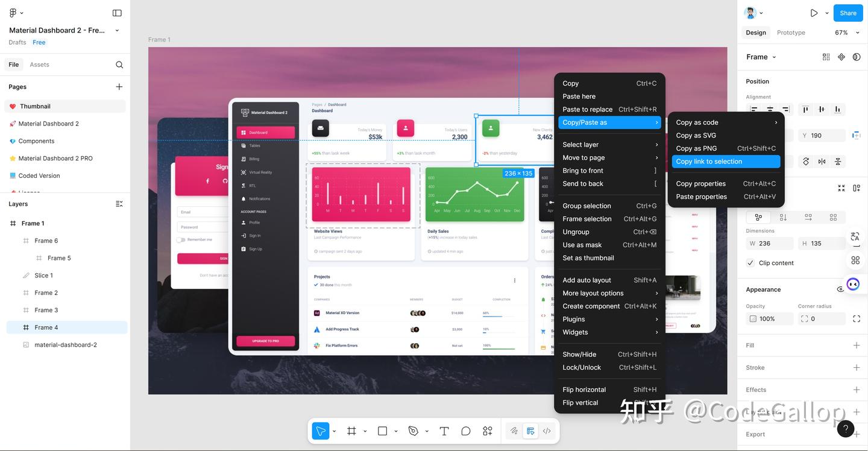The width and height of the screenshot is (868, 451).
Task: Add a new page with plus icon
Action: [119, 87]
